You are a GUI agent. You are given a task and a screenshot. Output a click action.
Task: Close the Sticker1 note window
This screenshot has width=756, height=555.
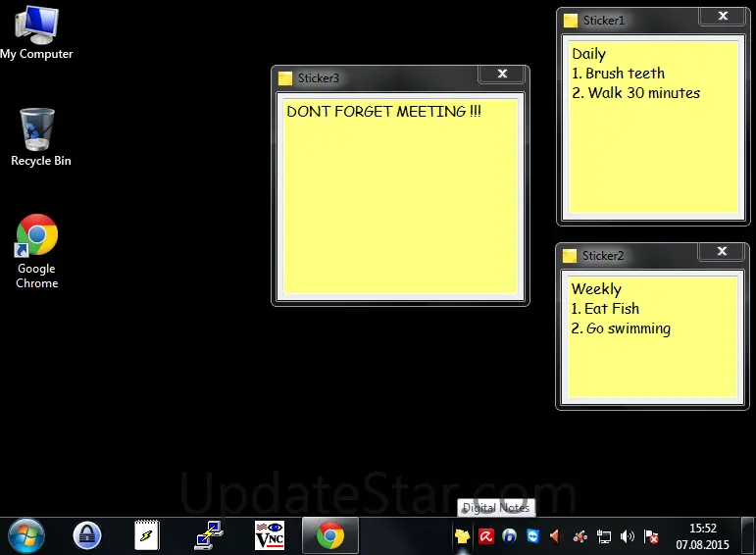[x=723, y=16]
